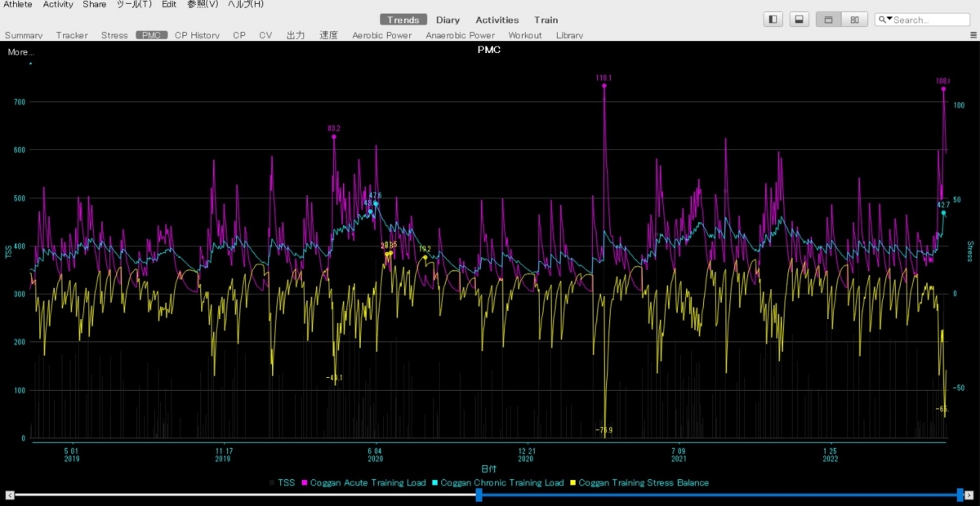Click the date range slider's start handle

(x=479, y=495)
